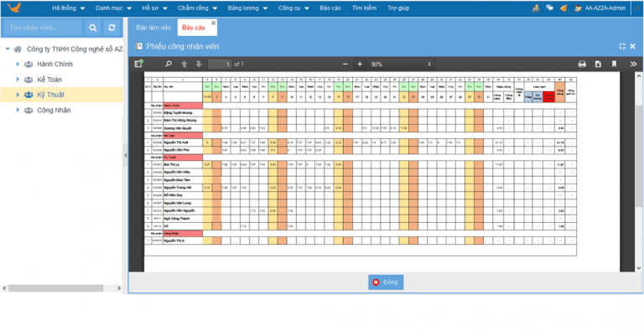Open the 90% zoom level dropdown
644x336 pixels.
click(x=401, y=64)
